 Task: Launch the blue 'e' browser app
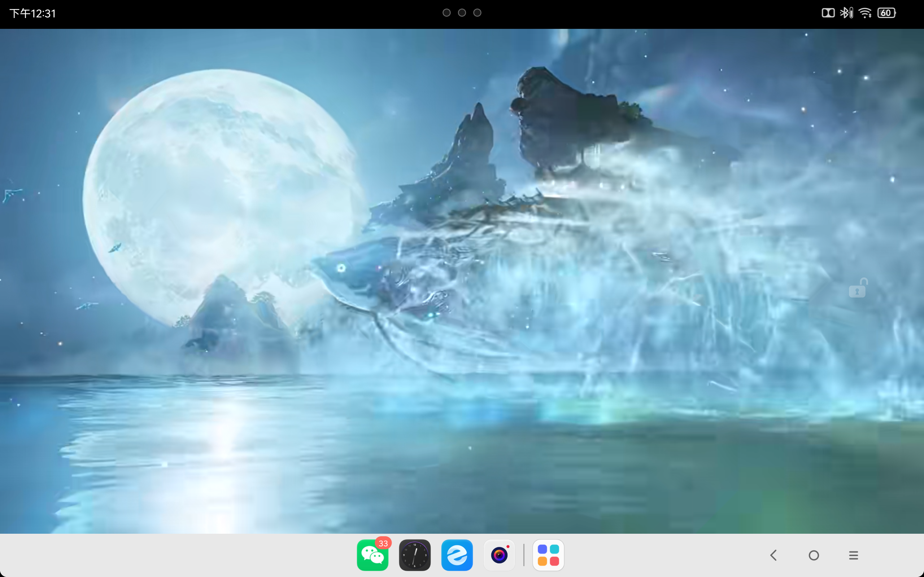click(x=457, y=555)
